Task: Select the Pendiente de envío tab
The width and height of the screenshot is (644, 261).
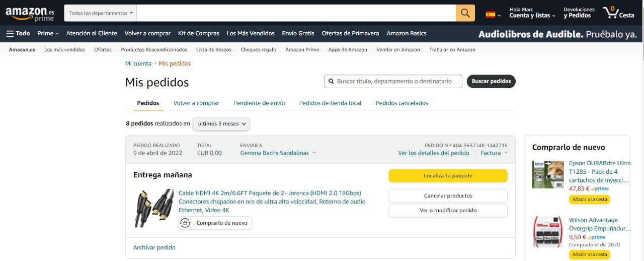Action: (259, 103)
